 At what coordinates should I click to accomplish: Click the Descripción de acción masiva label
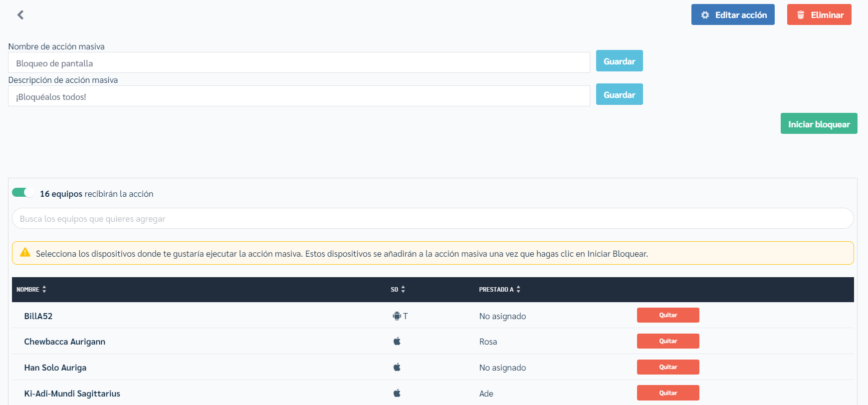pyautogui.click(x=63, y=80)
